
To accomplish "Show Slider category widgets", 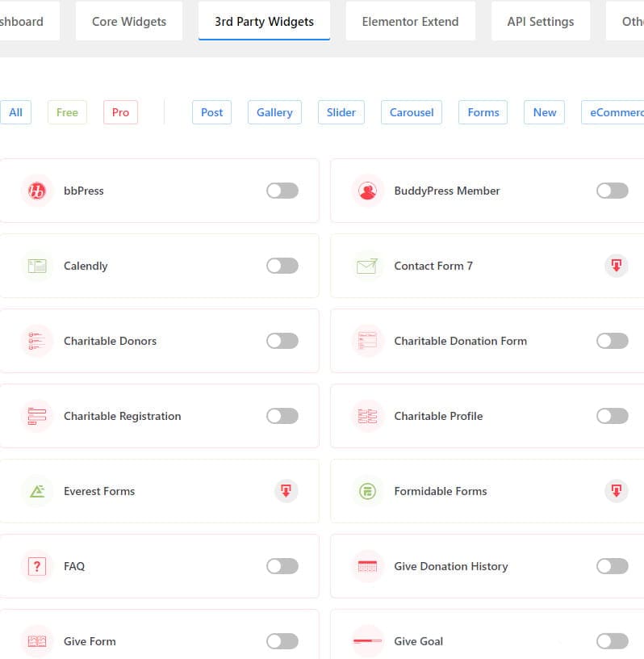I will (x=341, y=112).
